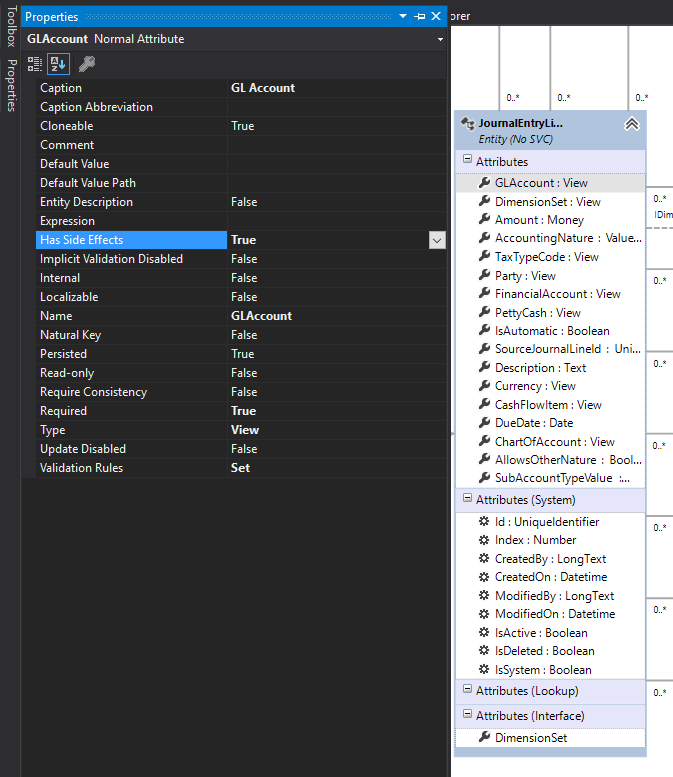Select the Update Disabled property
Screen dimensions: 673x777
[x=241, y=449]
